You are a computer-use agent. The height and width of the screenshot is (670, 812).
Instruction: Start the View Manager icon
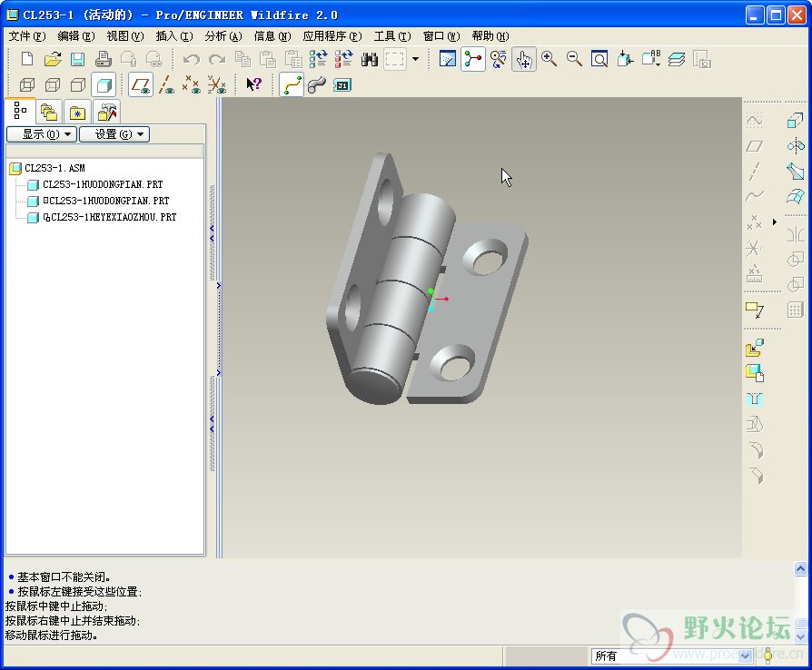pyautogui.click(x=702, y=59)
